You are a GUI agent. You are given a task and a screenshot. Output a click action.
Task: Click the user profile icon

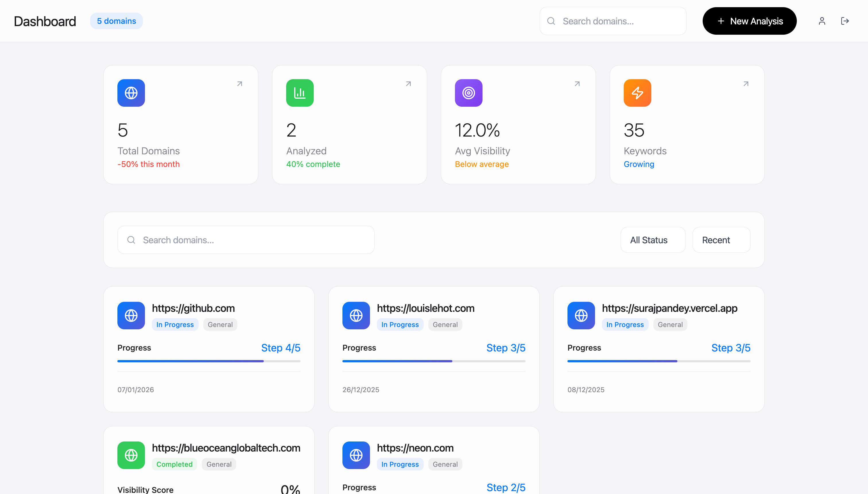coord(821,21)
